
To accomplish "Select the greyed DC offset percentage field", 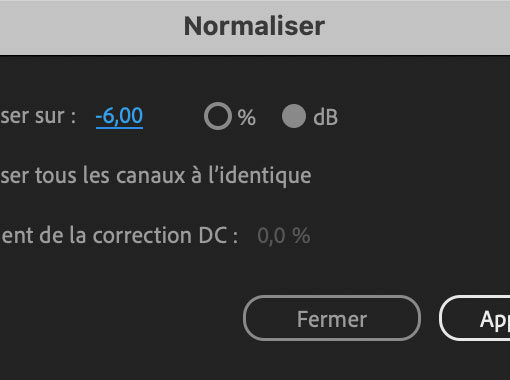I will click(x=284, y=236).
